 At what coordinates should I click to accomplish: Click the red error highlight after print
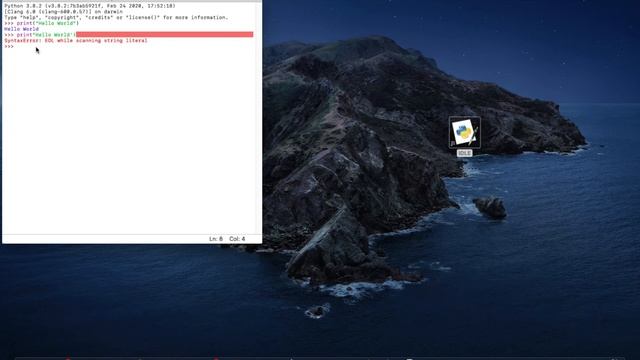[164, 35]
